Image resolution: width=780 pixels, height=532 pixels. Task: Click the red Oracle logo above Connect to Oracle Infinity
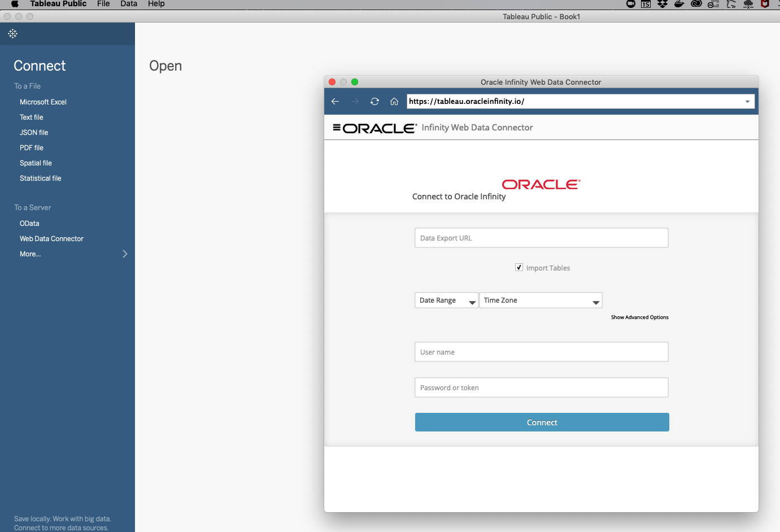click(x=541, y=185)
